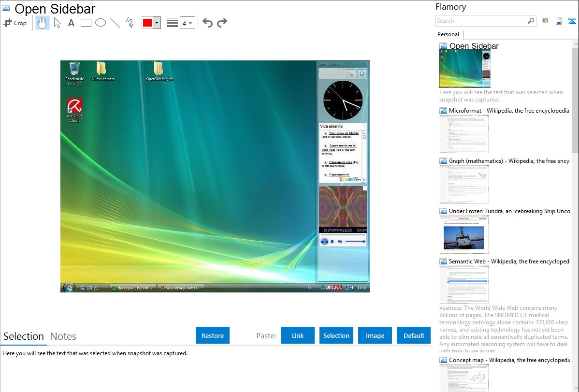Select the Microformat Wikipedia snapshot title
The height and width of the screenshot is (392, 579).
(x=509, y=111)
